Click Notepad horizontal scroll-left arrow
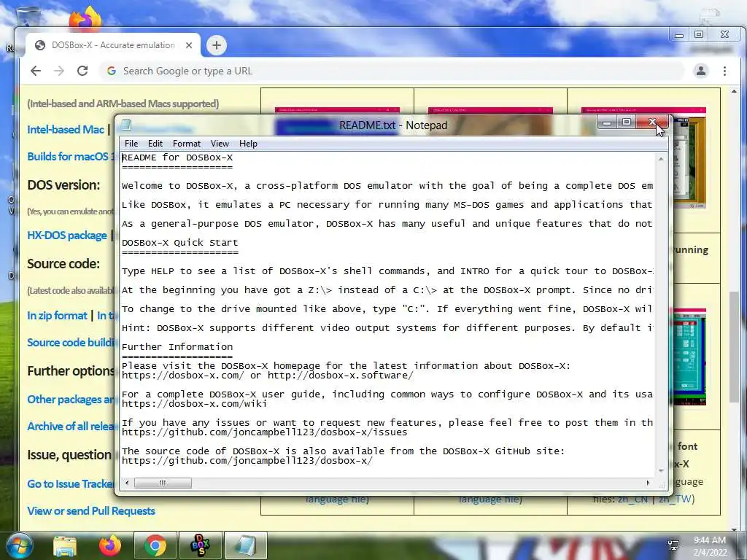The width and height of the screenshot is (747, 560). tap(127, 483)
